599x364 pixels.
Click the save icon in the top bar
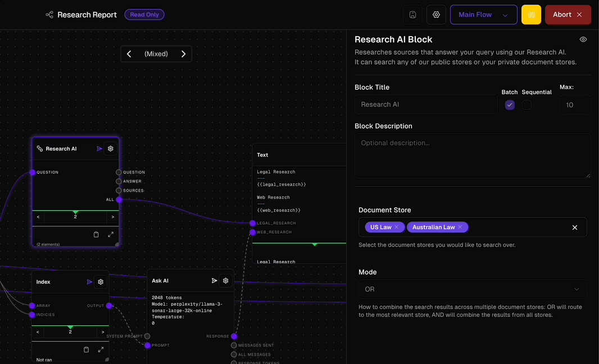pos(412,14)
